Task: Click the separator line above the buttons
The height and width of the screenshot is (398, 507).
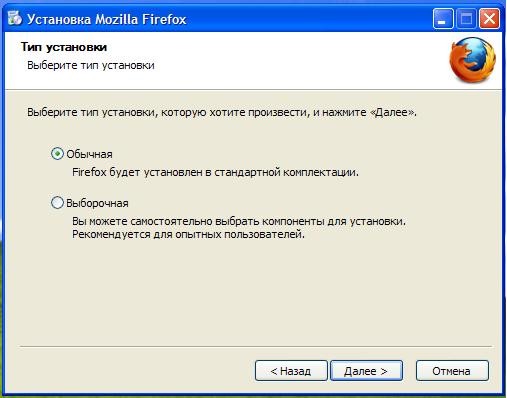Action: 256,347
